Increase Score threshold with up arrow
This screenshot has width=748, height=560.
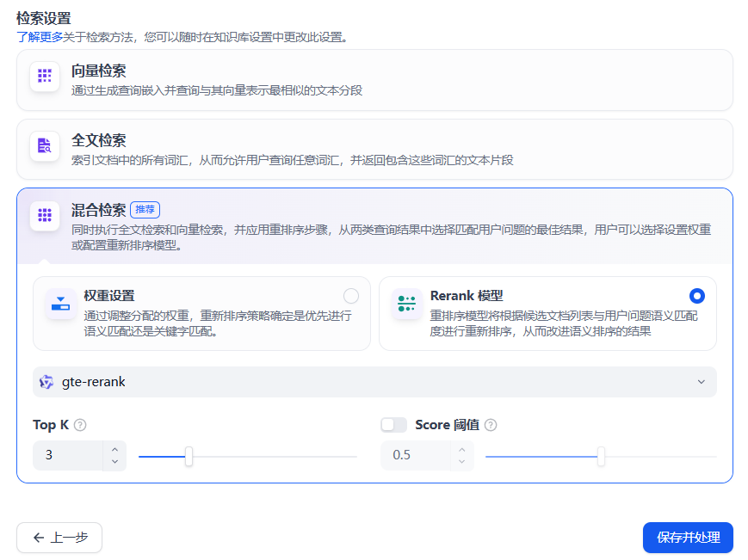point(461,449)
